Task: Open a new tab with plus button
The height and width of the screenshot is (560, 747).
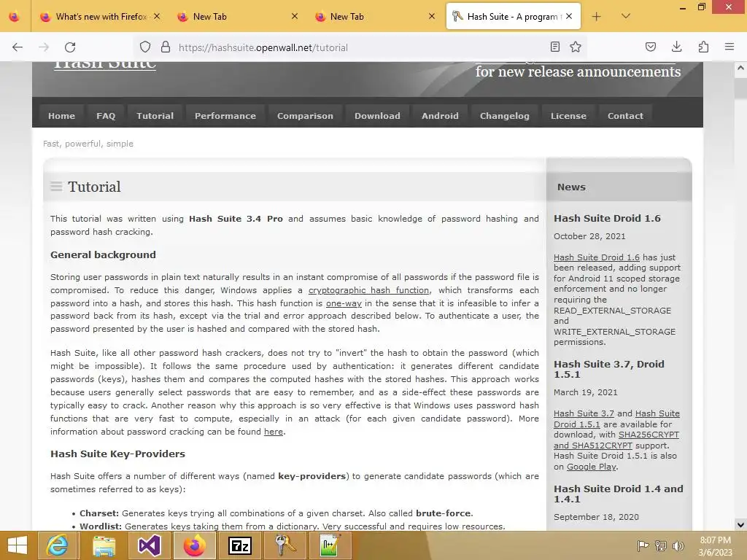Action: (596, 17)
